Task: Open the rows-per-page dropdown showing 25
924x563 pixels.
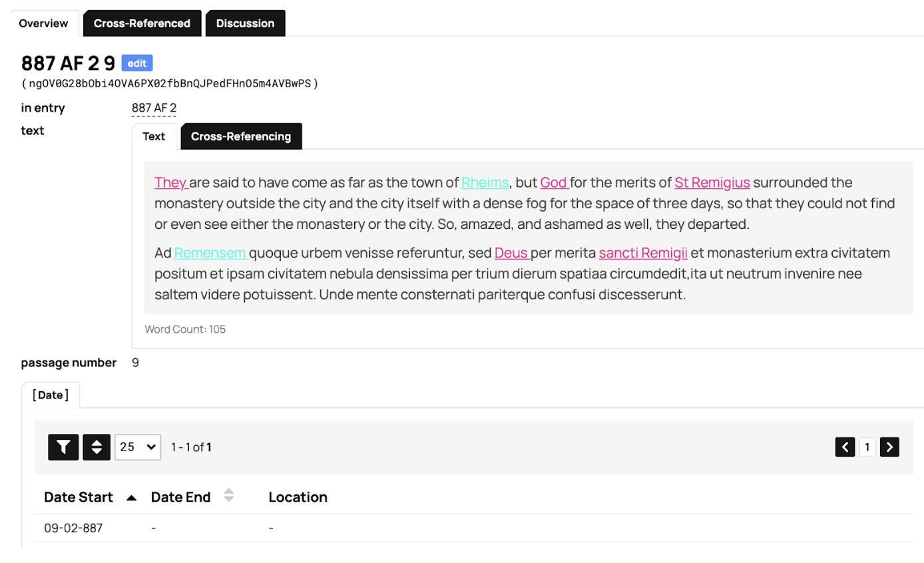Action: tap(138, 447)
